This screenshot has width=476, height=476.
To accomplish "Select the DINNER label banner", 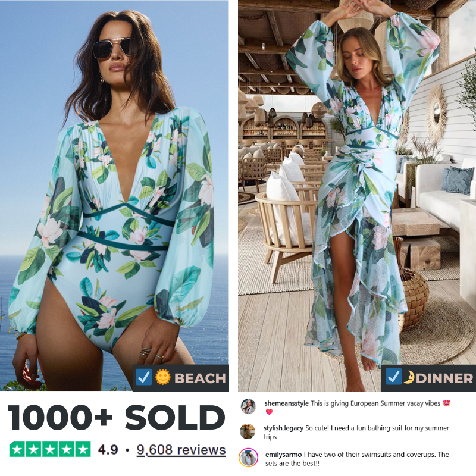I will point(428,378).
